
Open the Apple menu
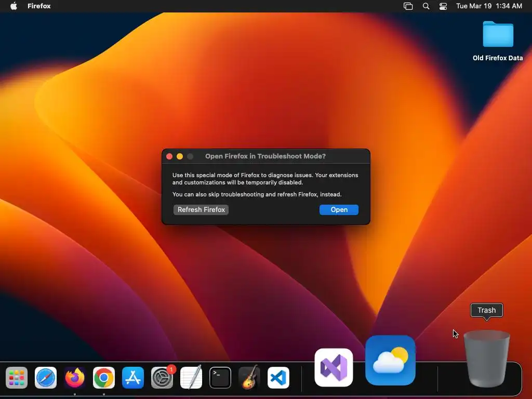point(14,6)
